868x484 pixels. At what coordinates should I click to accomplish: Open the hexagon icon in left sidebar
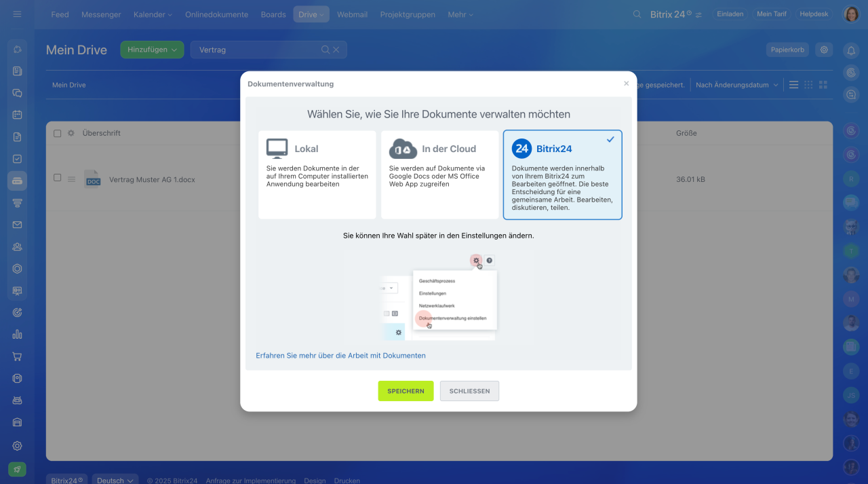click(18, 269)
